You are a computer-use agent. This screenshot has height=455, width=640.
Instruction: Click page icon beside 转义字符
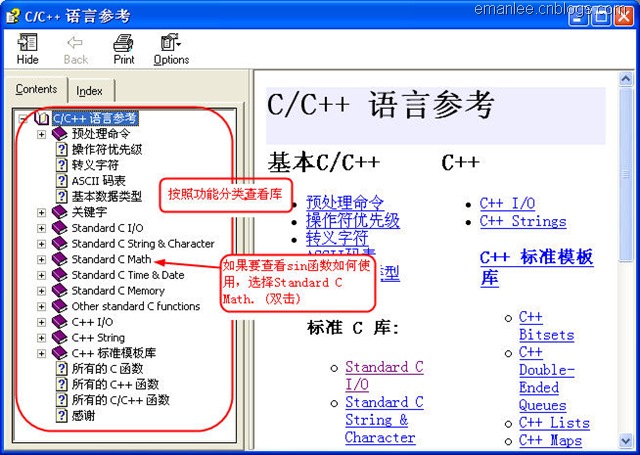[61, 165]
